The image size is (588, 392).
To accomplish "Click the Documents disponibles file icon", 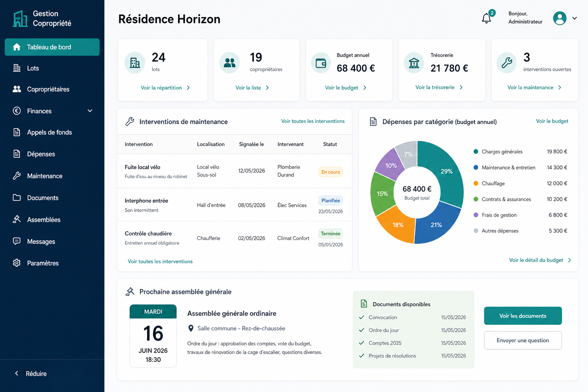I will pos(364,304).
